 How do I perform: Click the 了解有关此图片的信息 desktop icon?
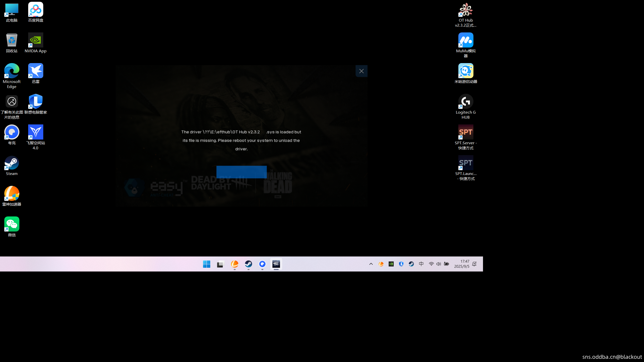click(x=12, y=107)
